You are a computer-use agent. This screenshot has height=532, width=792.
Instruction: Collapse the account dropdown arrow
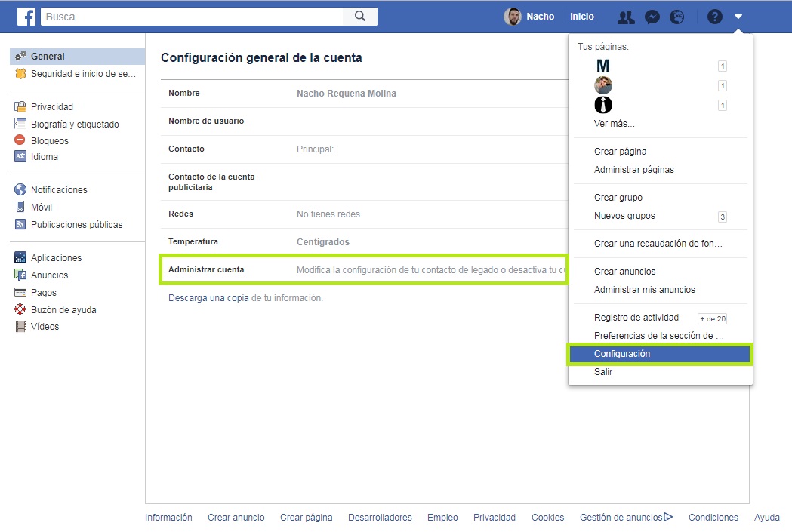pos(738,17)
